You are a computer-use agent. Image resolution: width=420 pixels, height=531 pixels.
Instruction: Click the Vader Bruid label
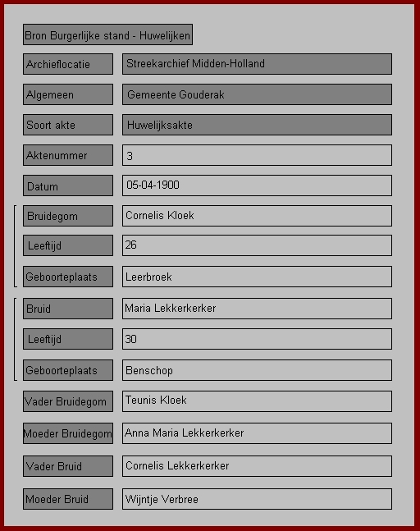[x=68, y=466]
